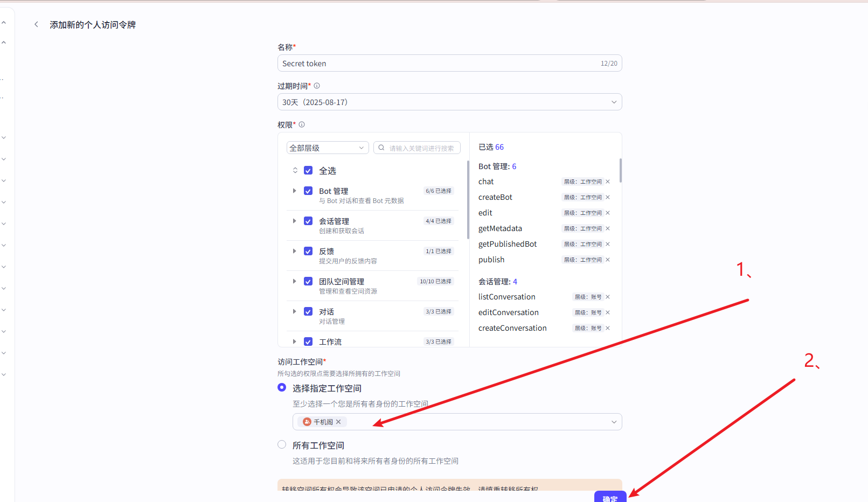
Task: Expand the 会话管理 permission group
Action: [x=294, y=221]
